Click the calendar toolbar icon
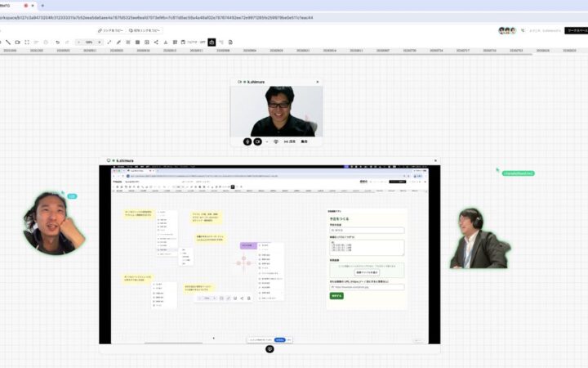The image size is (588, 368). pyautogui.click(x=183, y=43)
